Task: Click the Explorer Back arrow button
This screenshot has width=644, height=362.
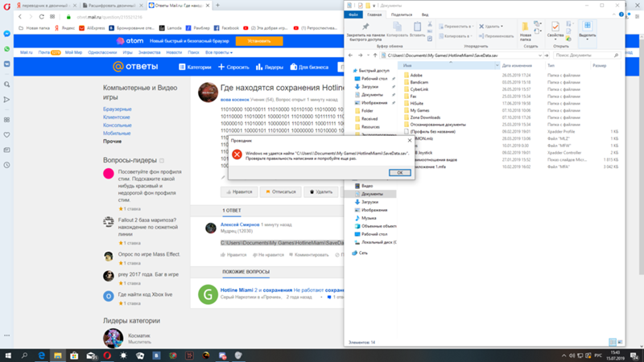Action: tap(350, 56)
